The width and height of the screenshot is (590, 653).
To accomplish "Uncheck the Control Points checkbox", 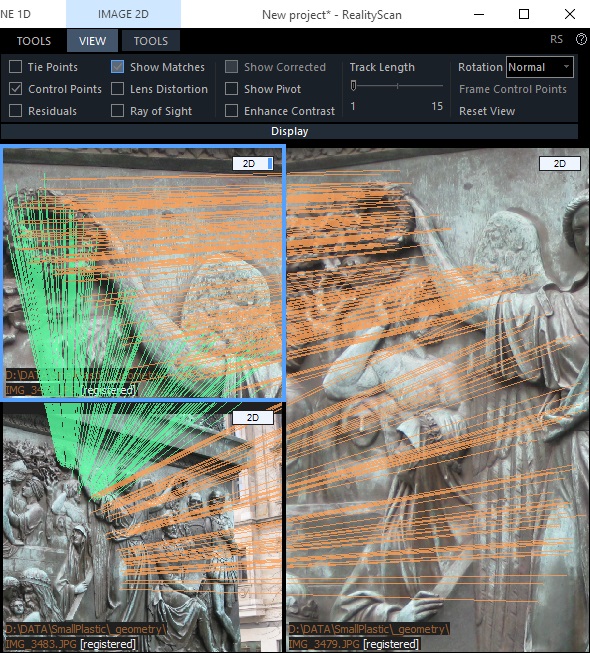I will click(15, 89).
